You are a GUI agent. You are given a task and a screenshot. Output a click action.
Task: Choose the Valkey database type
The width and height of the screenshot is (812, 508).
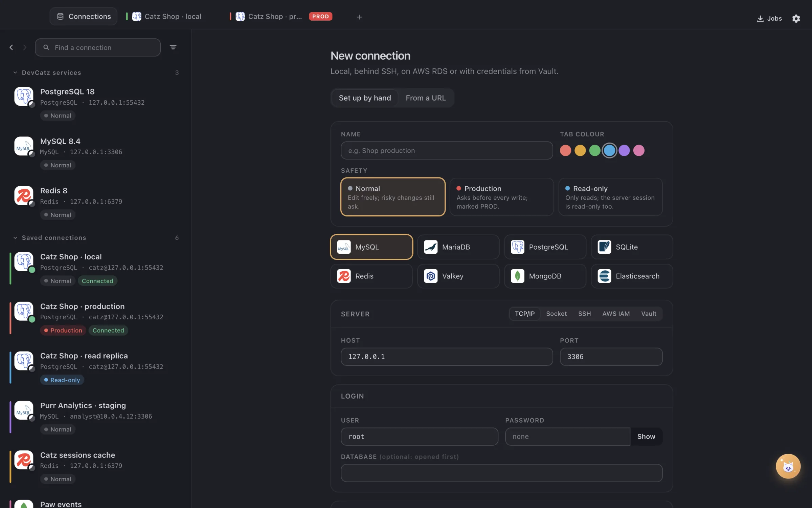point(458,276)
